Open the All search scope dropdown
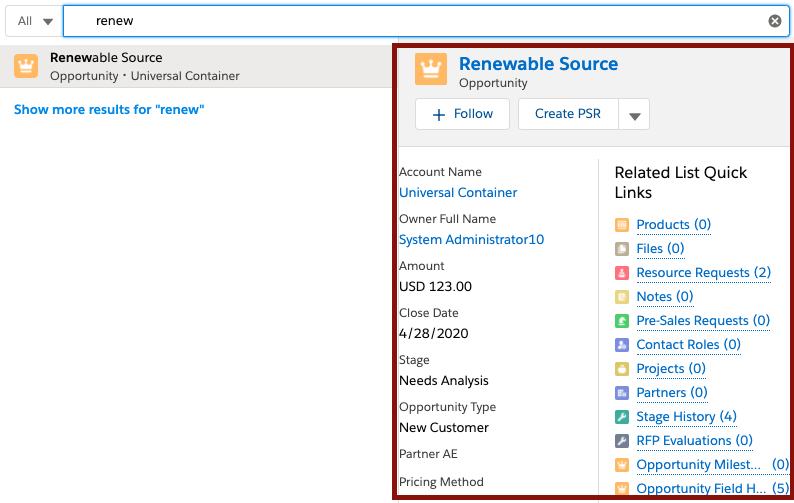The image size is (794, 503). coord(34,21)
